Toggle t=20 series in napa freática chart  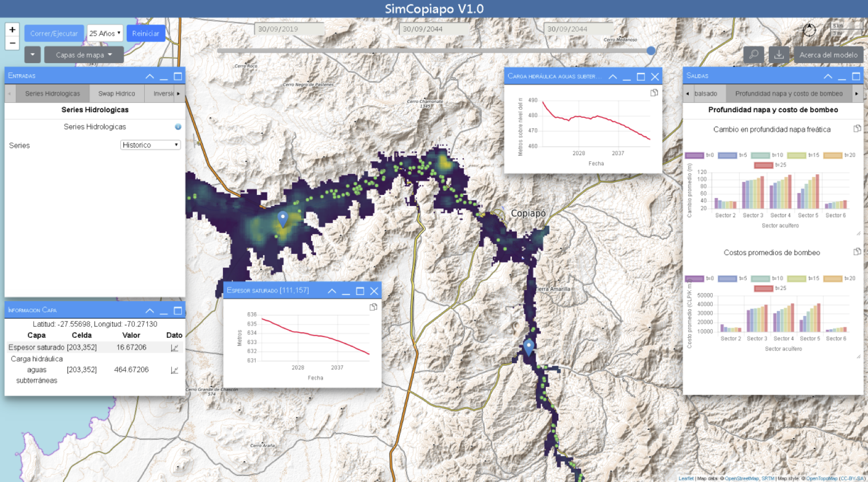coord(839,155)
